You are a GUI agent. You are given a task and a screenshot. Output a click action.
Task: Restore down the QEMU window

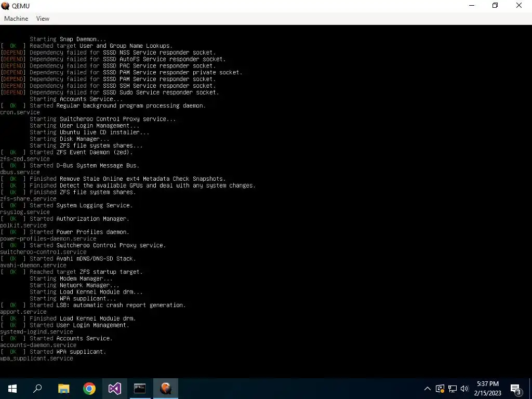click(495, 5)
